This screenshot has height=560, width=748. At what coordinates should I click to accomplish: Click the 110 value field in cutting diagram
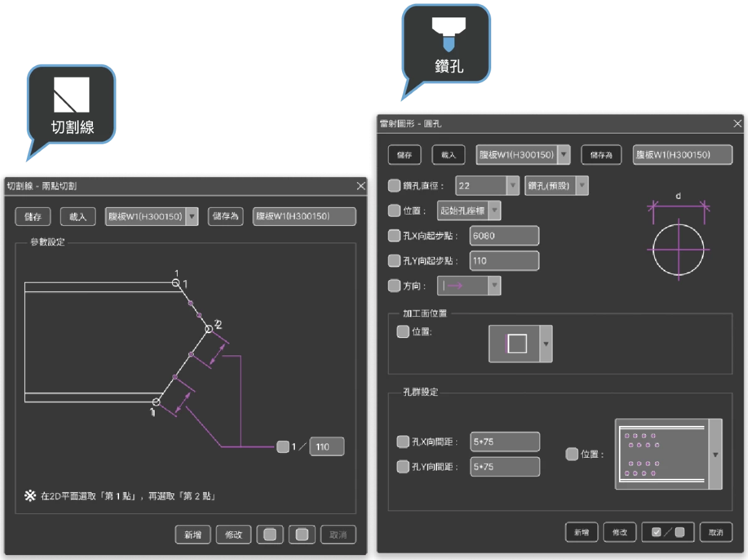point(327,447)
